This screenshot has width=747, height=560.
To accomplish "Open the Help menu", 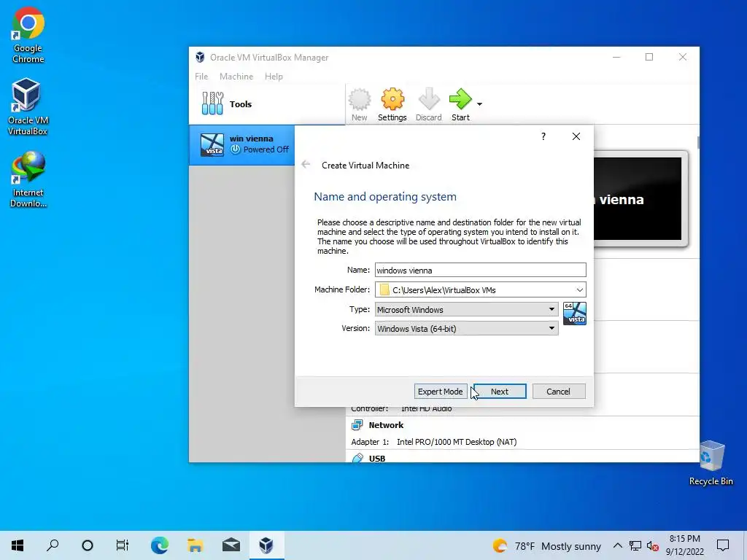I will [274, 76].
